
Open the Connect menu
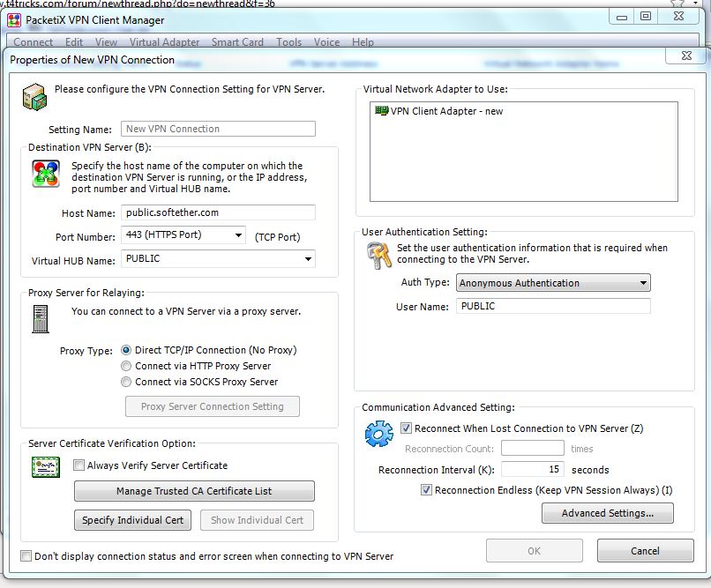tap(34, 42)
